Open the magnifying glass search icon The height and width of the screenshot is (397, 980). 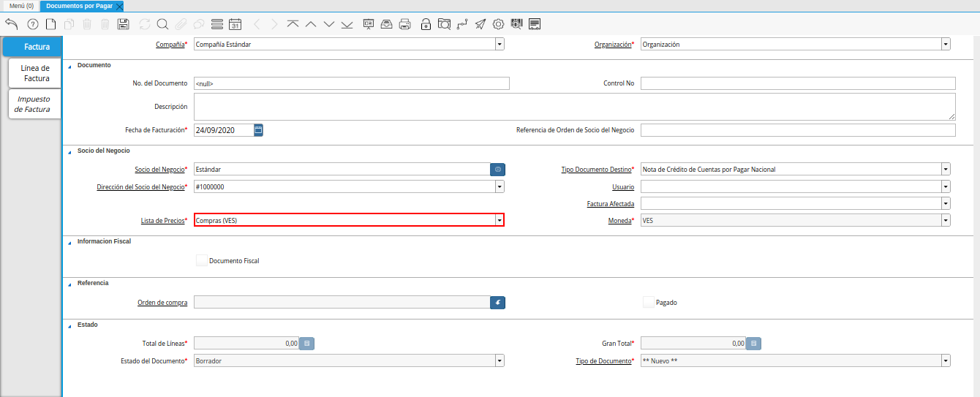(x=162, y=24)
